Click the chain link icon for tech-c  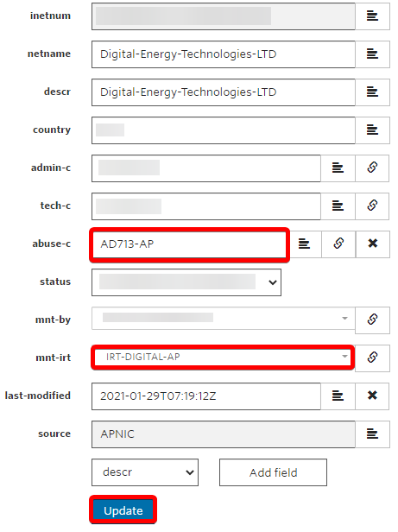coord(372,206)
